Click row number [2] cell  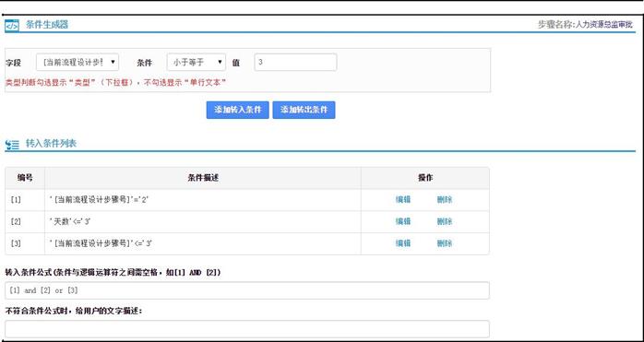tap(25, 222)
